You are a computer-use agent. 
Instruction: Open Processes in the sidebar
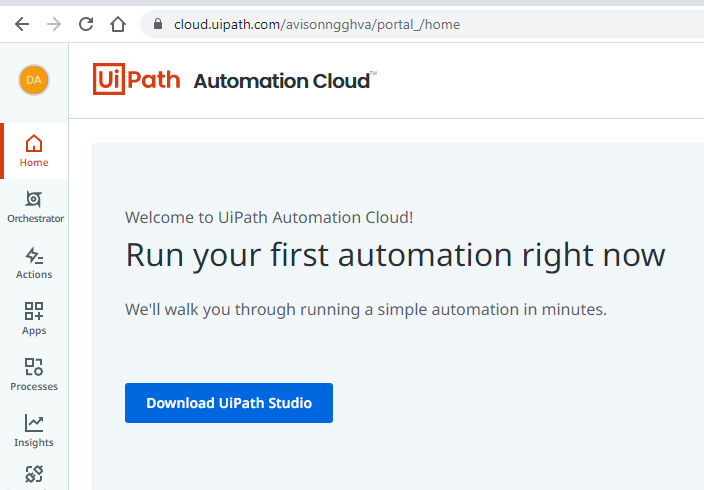tap(34, 375)
